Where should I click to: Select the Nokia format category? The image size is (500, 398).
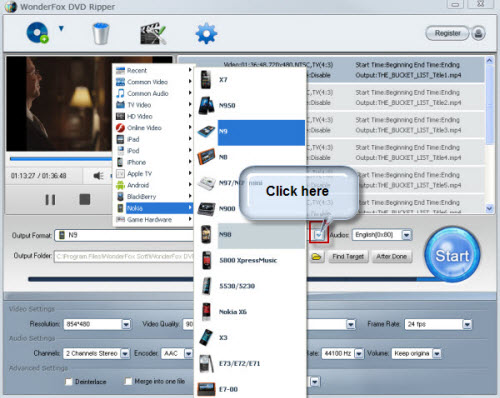[x=153, y=208]
